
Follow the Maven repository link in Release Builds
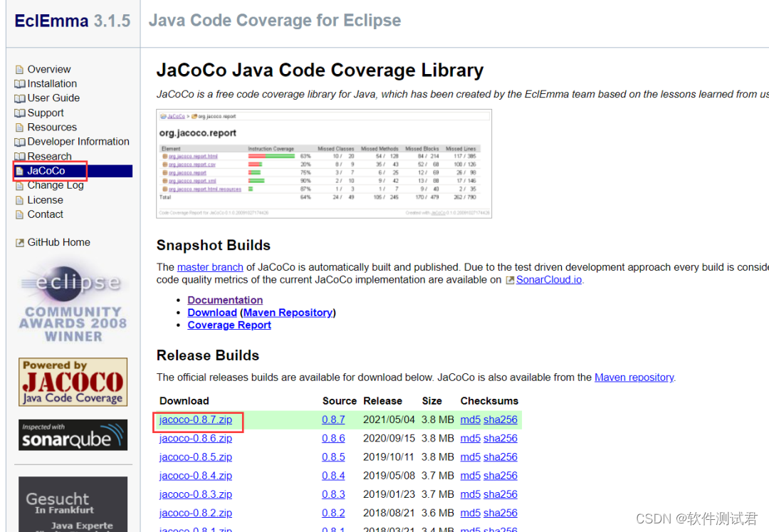point(634,377)
